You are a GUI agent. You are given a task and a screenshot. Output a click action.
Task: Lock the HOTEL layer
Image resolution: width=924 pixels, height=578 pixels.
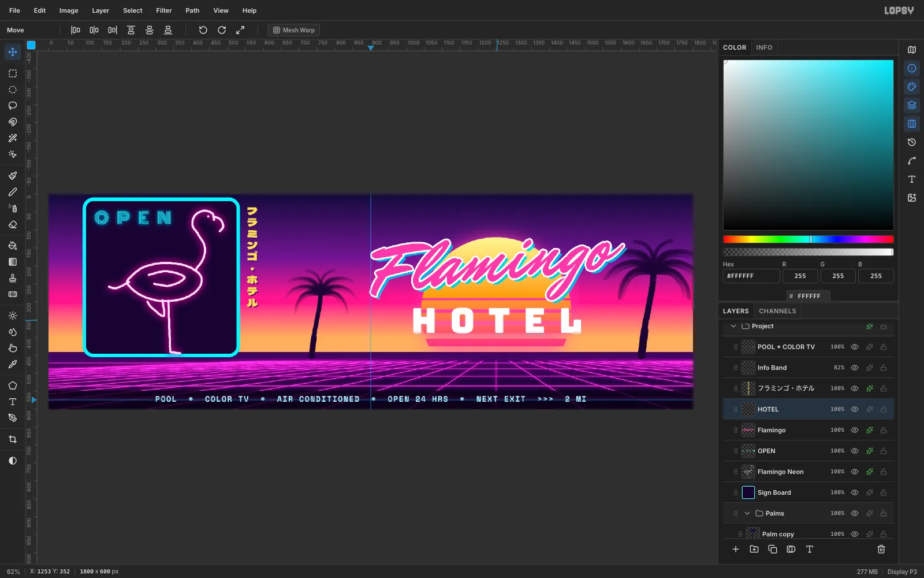point(884,409)
